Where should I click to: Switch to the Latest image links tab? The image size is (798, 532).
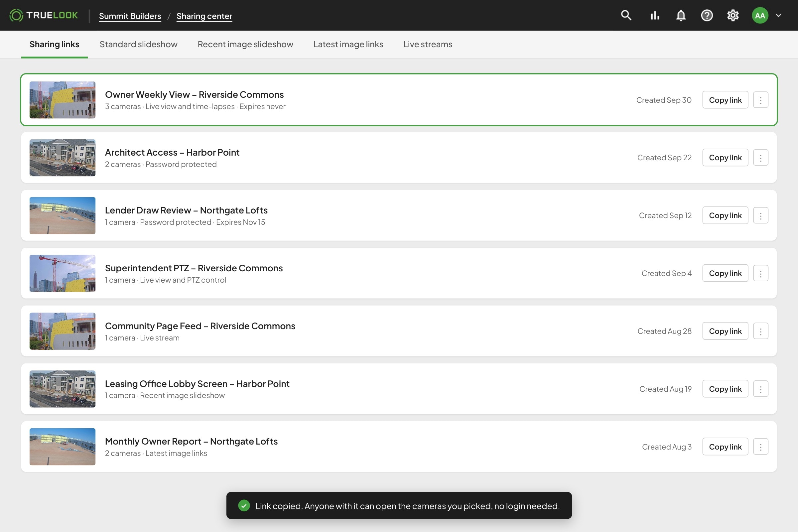pos(348,45)
